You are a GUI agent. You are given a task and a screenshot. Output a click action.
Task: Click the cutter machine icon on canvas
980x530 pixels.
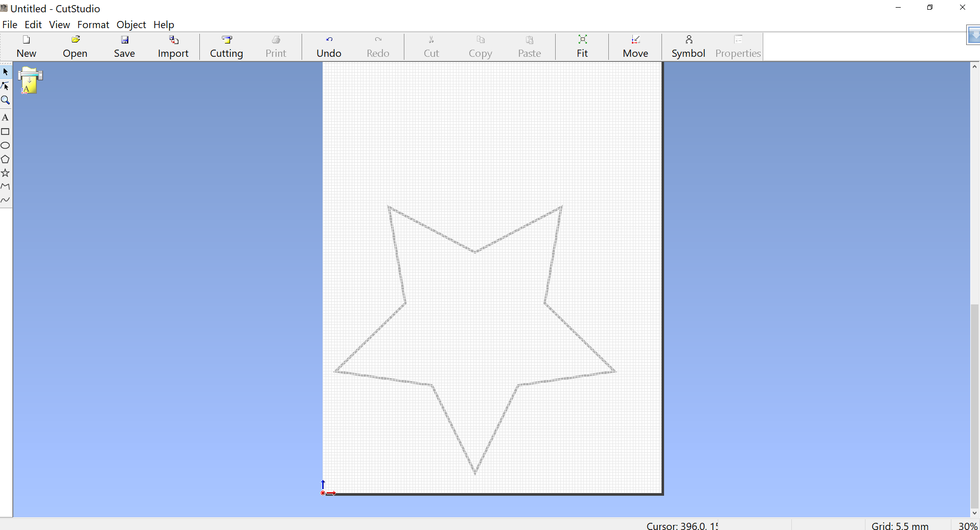coord(30,80)
